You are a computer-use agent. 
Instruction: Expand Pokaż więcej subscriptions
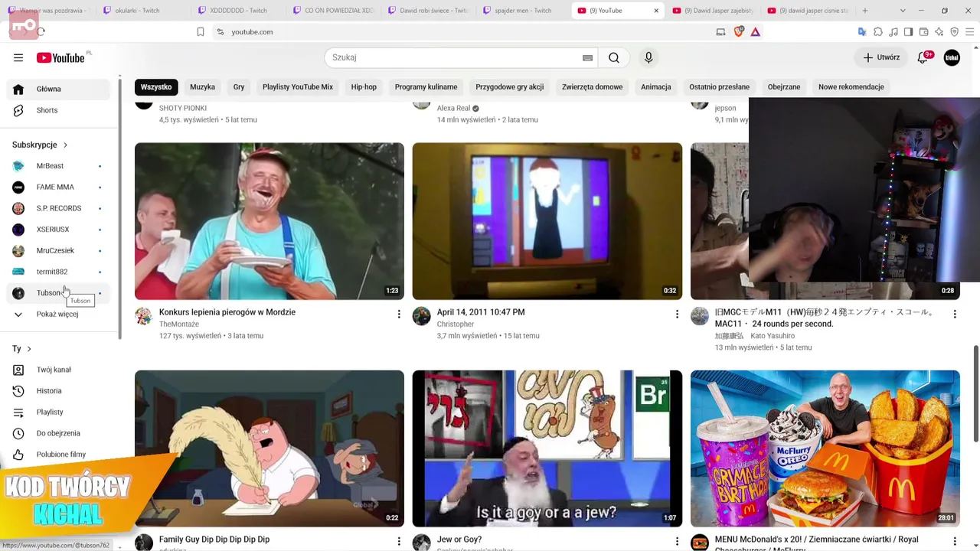tap(59, 314)
